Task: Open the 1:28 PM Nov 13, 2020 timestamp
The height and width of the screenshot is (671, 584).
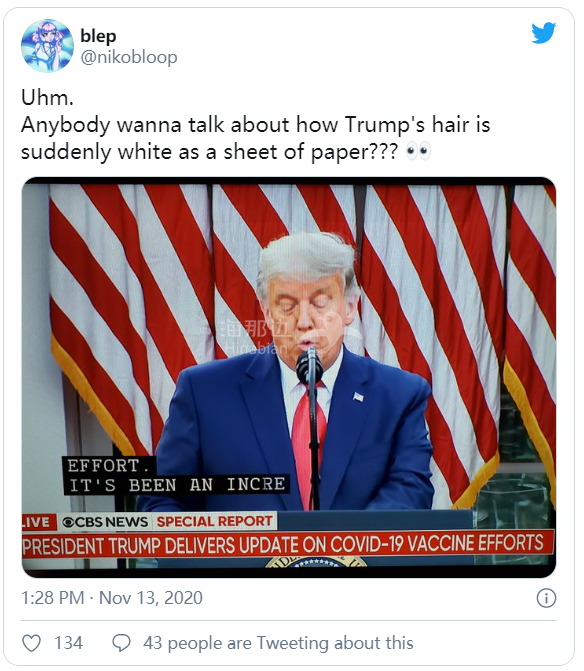Action: coord(112,598)
